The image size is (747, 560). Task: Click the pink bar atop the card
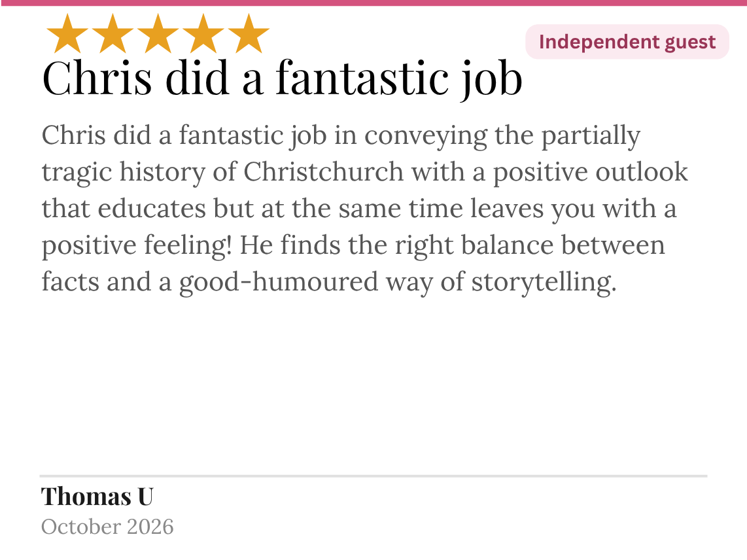coord(373,3)
